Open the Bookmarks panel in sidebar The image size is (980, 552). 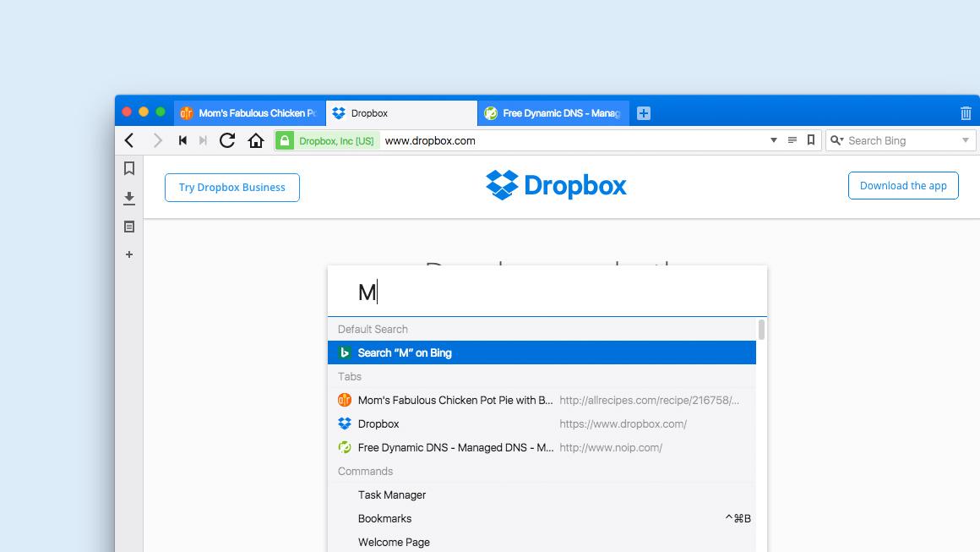coord(129,169)
